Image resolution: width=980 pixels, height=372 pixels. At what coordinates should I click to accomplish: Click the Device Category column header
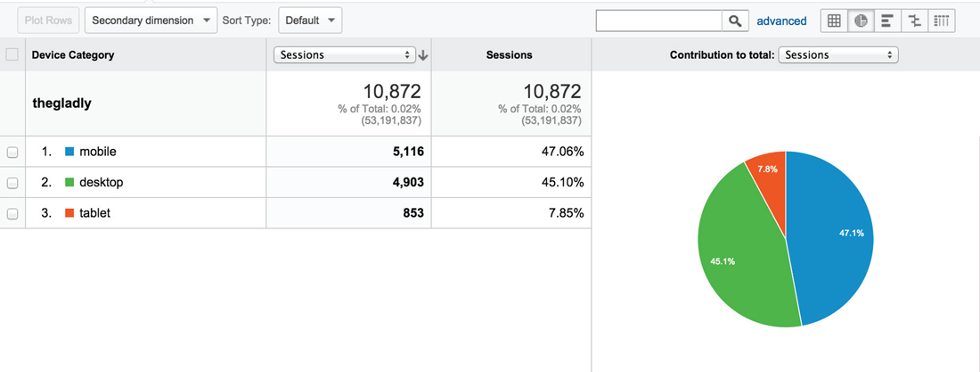click(x=73, y=55)
